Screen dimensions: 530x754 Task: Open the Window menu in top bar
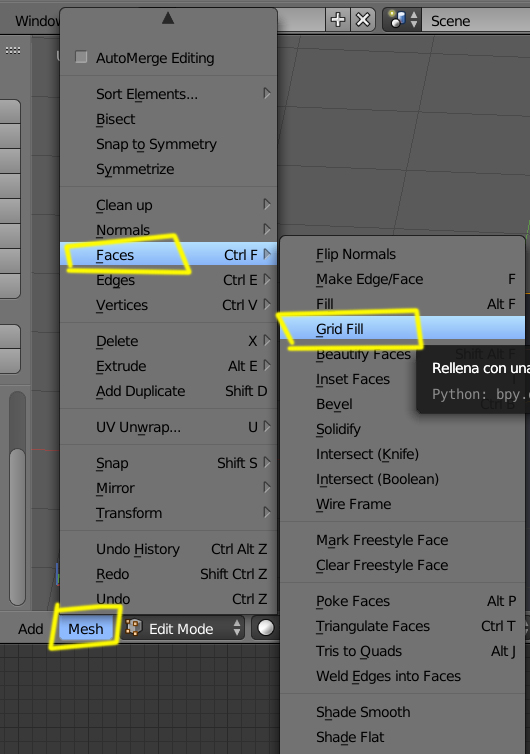(37, 21)
